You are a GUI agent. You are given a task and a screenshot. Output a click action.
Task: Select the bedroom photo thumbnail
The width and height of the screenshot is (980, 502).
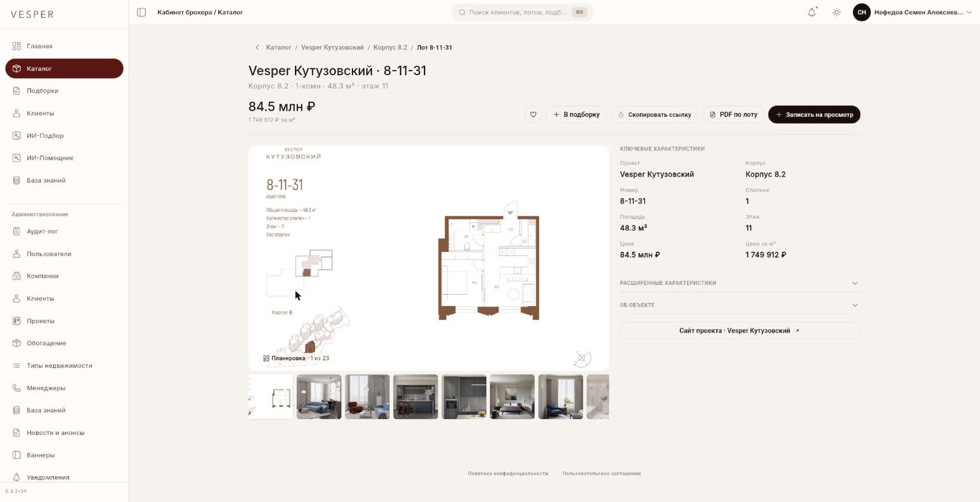(x=512, y=397)
